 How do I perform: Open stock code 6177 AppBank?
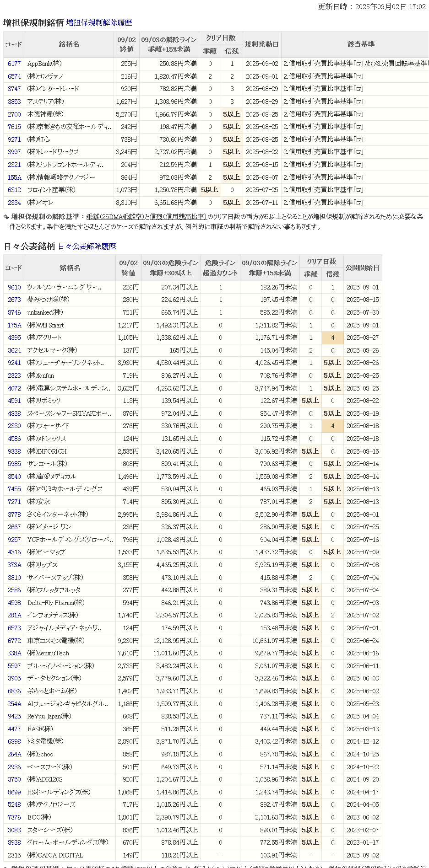[14, 64]
